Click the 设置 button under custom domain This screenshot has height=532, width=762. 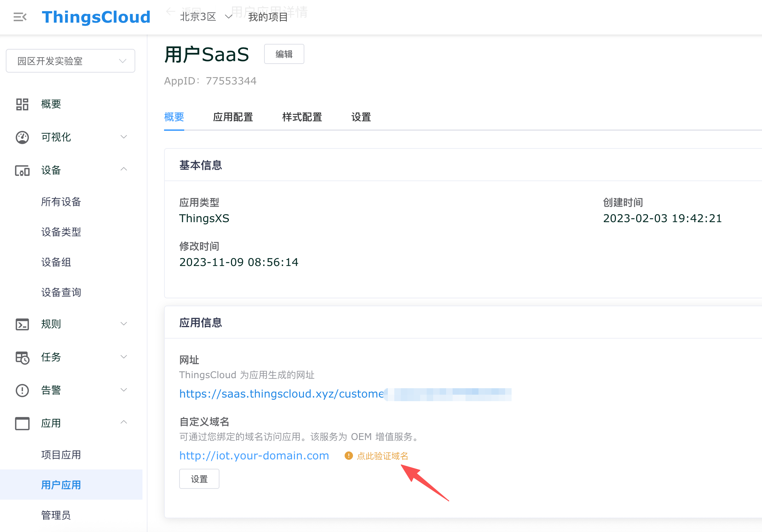tap(199, 479)
